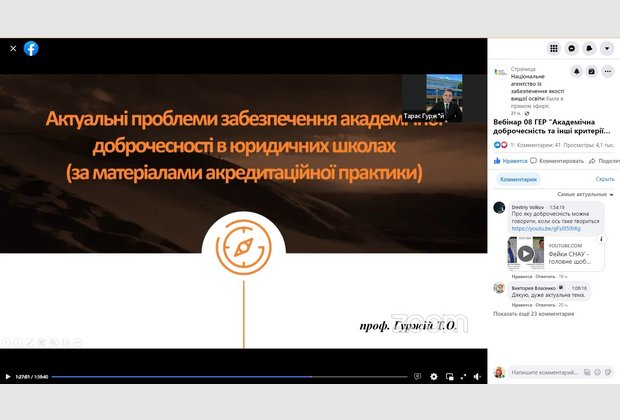The height and width of the screenshot is (420, 620).
Task: Open video settings gear icon
Action: click(x=434, y=377)
